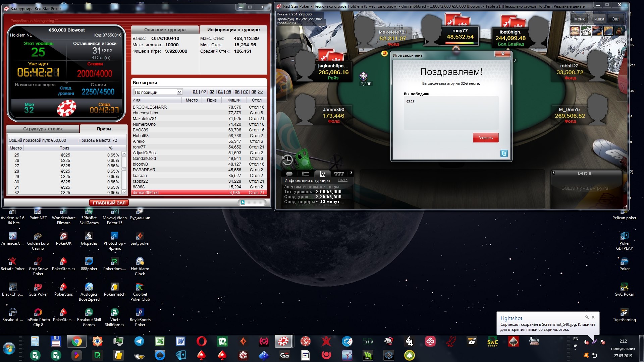Open Lightshot notification settings wrench
This screenshot has height=362, width=644.
tap(587, 317)
